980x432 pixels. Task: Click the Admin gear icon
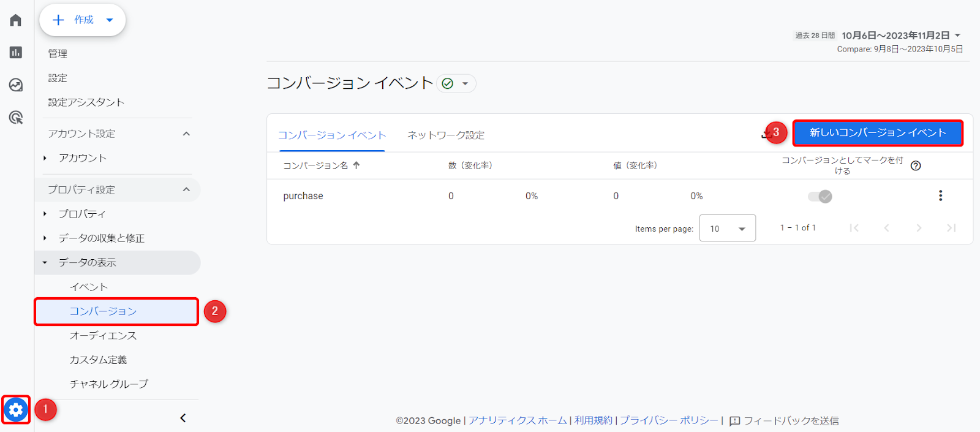coord(16,409)
